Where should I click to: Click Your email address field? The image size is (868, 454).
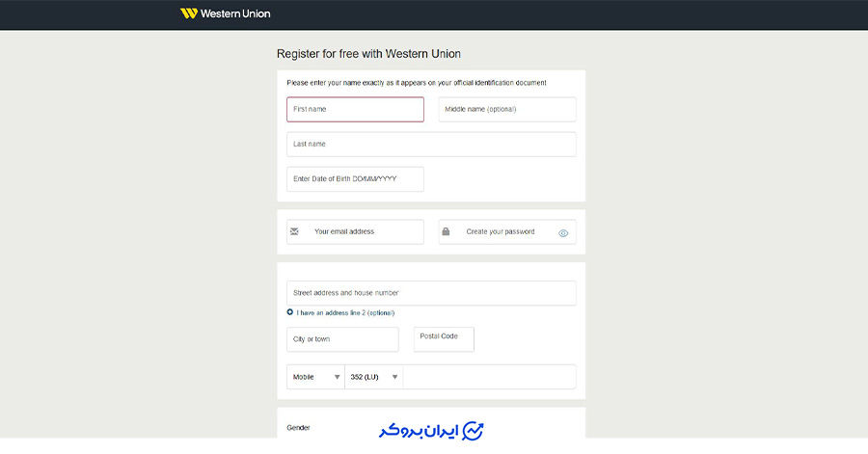355,231
